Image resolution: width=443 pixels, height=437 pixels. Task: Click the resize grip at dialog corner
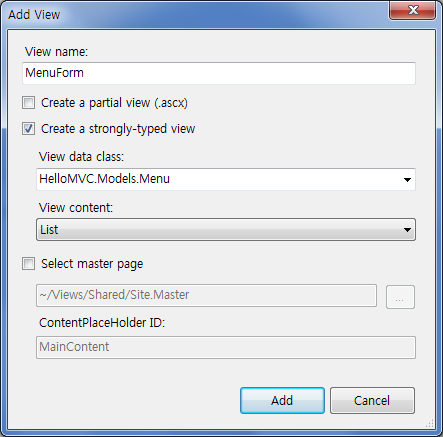pyautogui.click(x=430, y=423)
